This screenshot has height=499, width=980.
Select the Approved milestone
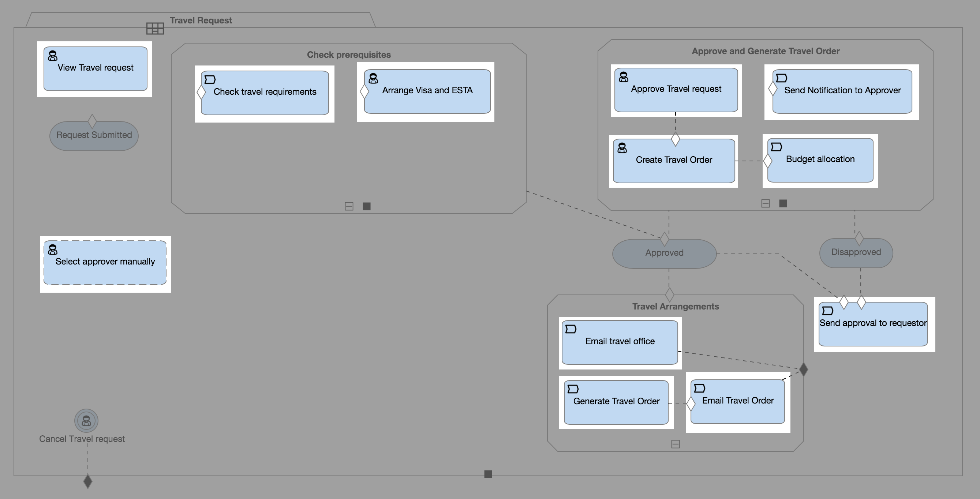pyautogui.click(x=664, y=253)
